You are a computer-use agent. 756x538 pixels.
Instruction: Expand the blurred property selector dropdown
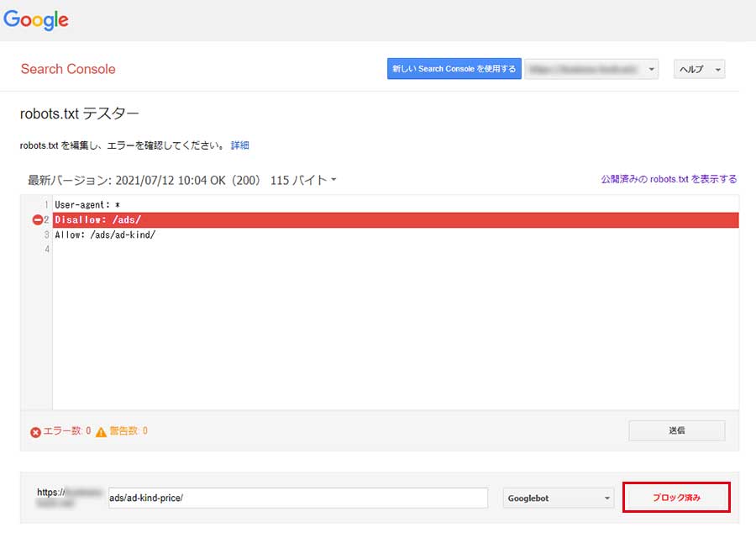[591, 69]
